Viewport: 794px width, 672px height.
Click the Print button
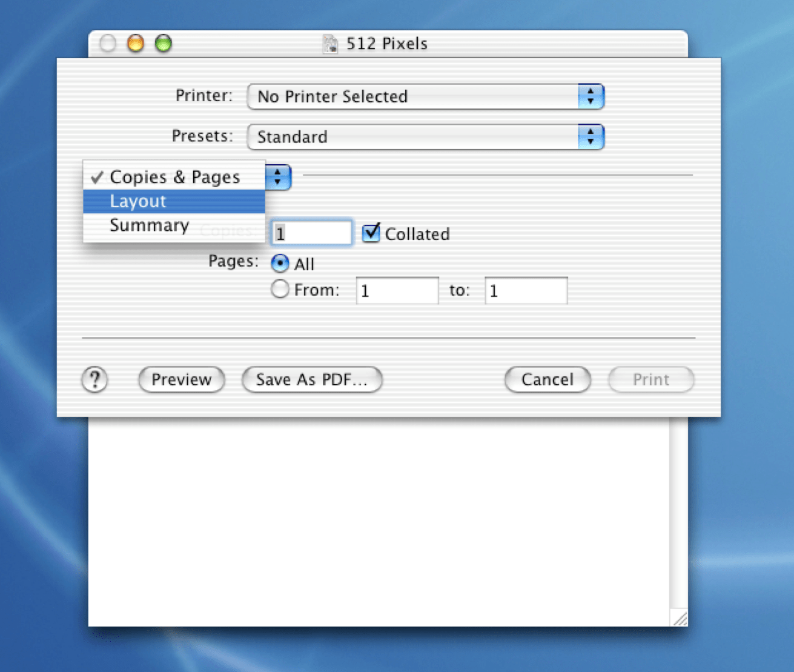pyautogui.click(x=651, y=379)
